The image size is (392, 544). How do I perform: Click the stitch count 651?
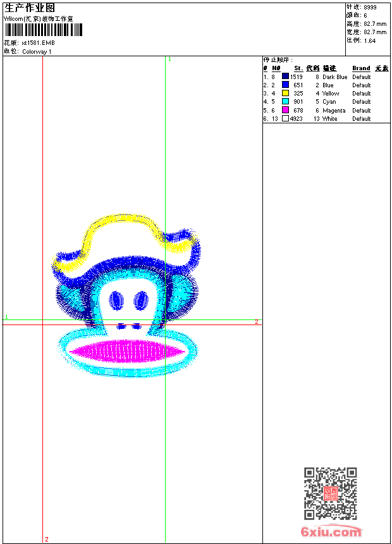298,85
